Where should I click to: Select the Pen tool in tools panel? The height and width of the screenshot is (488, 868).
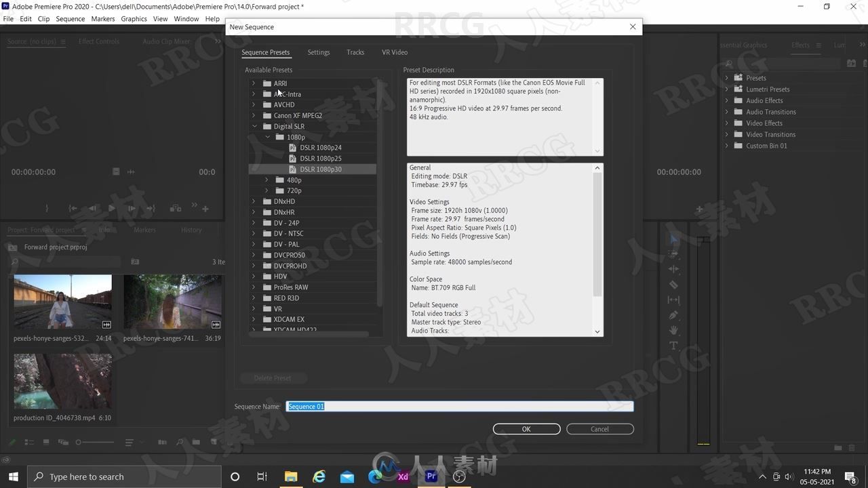pos(674,315)
